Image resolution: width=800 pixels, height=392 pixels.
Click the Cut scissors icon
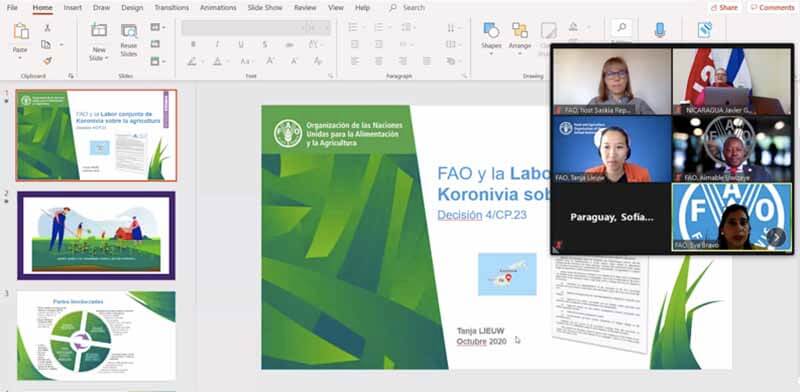[47, 28]
